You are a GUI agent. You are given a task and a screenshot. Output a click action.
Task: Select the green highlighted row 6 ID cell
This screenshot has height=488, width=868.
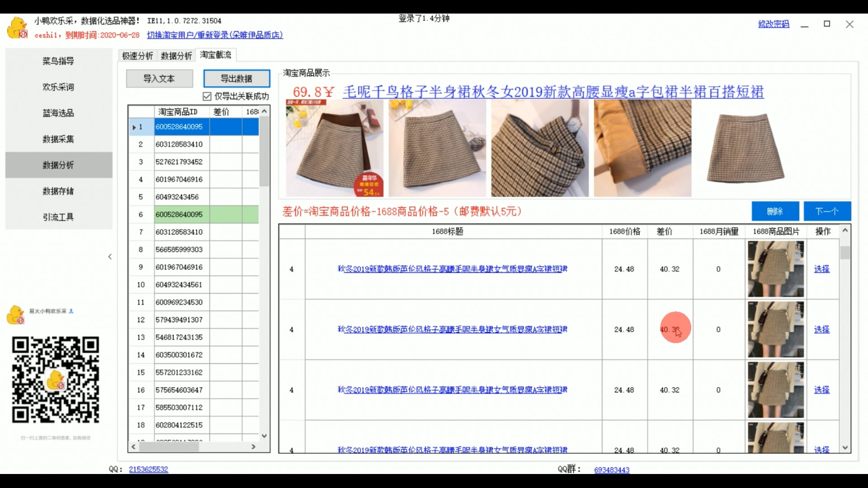pyautogui.click(x=181, y=214)
